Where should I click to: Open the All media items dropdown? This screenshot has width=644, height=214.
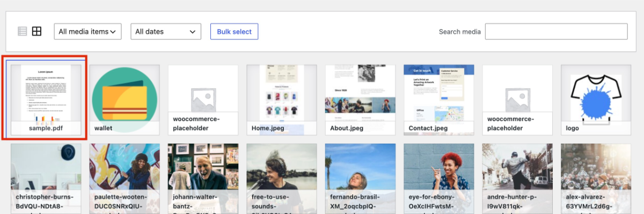click(87, 32)
